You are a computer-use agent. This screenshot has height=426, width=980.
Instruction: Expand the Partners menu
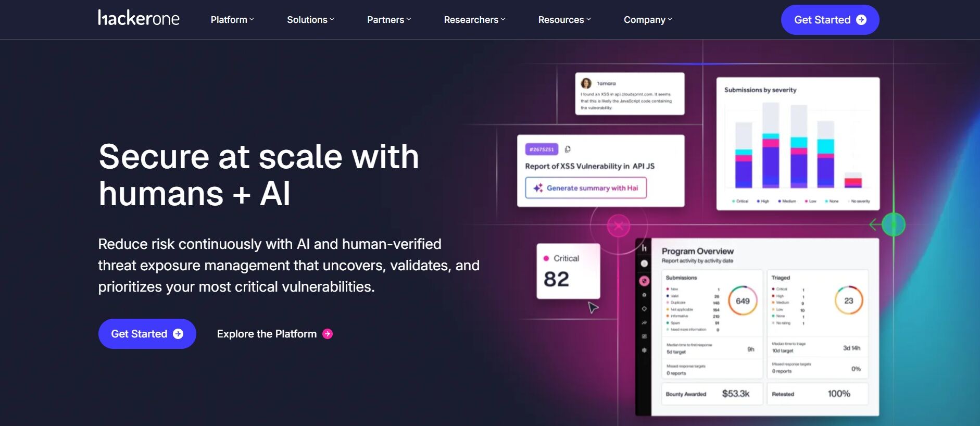[x=389, y=20]
